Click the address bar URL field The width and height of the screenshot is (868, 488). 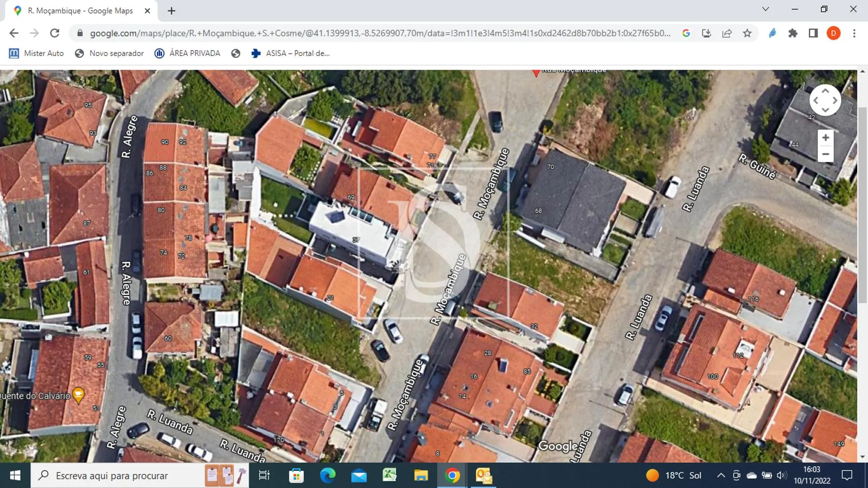coord(316,33)
